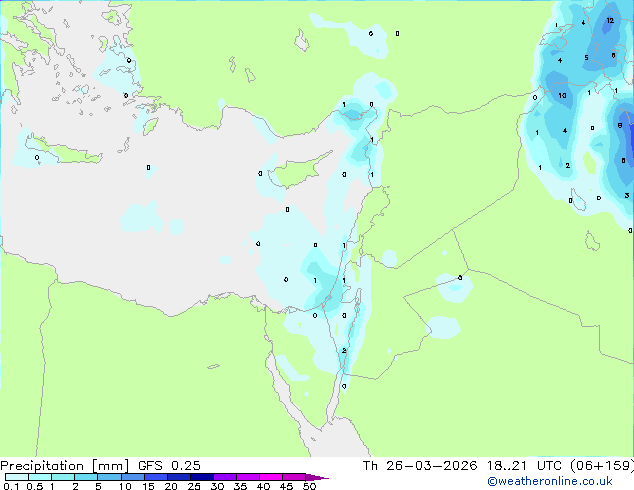The width and height of the screenshot is (634, 490).
Task: Click the "5" precipitation value on map
Action: coord(586,58)
